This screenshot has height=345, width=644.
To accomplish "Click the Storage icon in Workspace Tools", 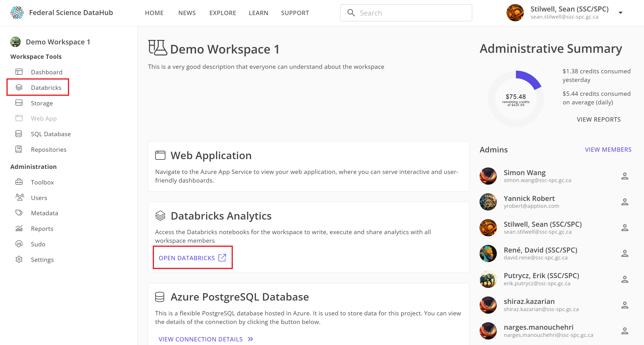I will [19, 103].
